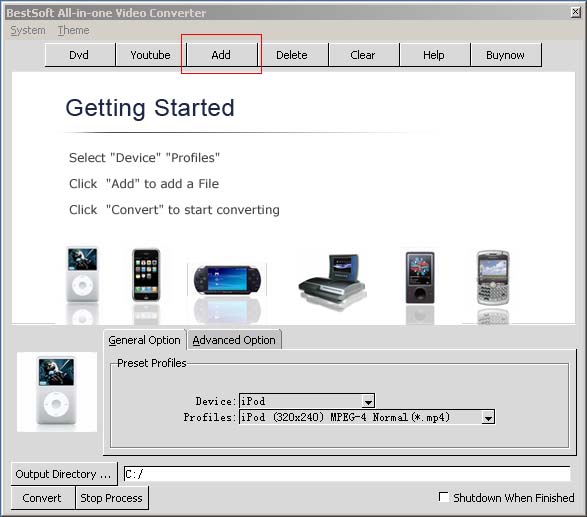Click the output path text field
This screenshot has height=517, width=587.
point(347,474)
